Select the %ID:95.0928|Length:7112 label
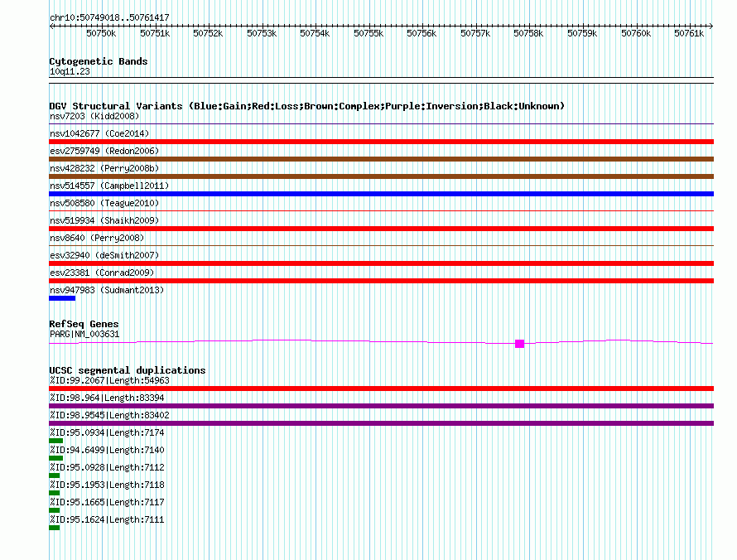The image size is (737, 560). tap(107, 467)
